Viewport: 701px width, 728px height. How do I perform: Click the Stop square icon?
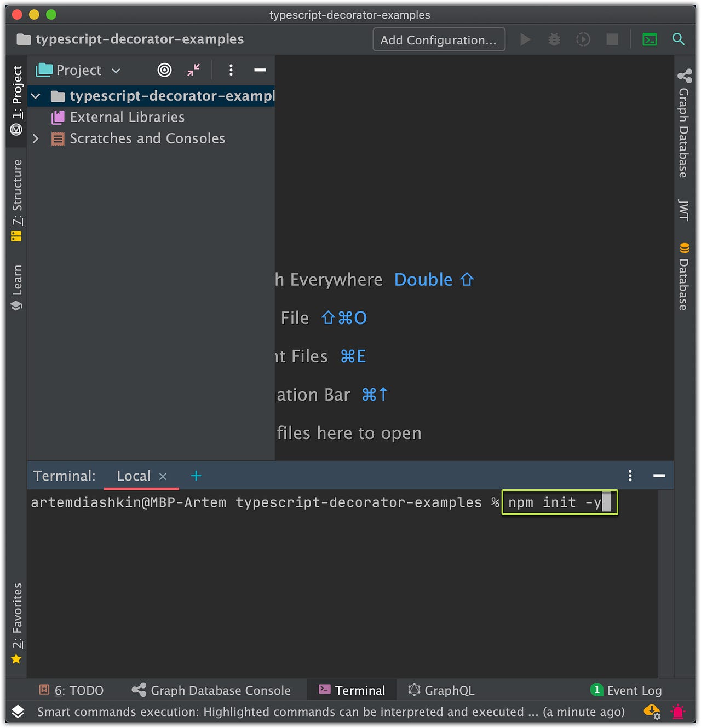[612, 39]
